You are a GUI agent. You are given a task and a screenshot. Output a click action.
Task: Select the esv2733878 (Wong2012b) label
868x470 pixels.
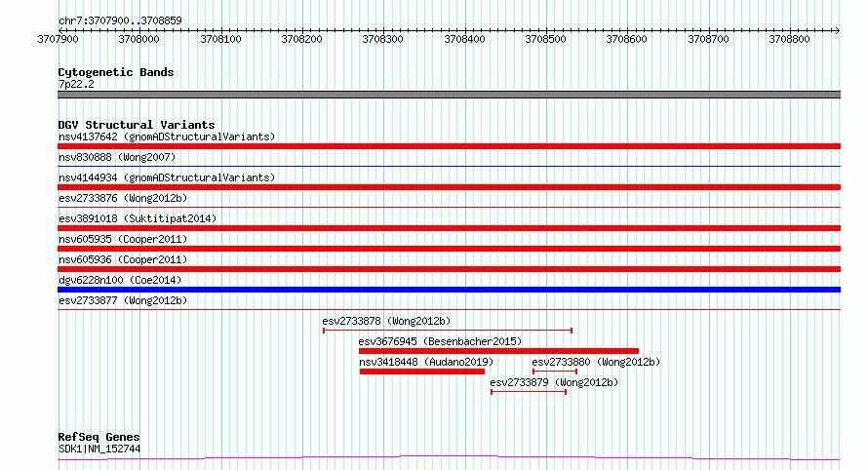pyautogui.click(x=386, y=321)
